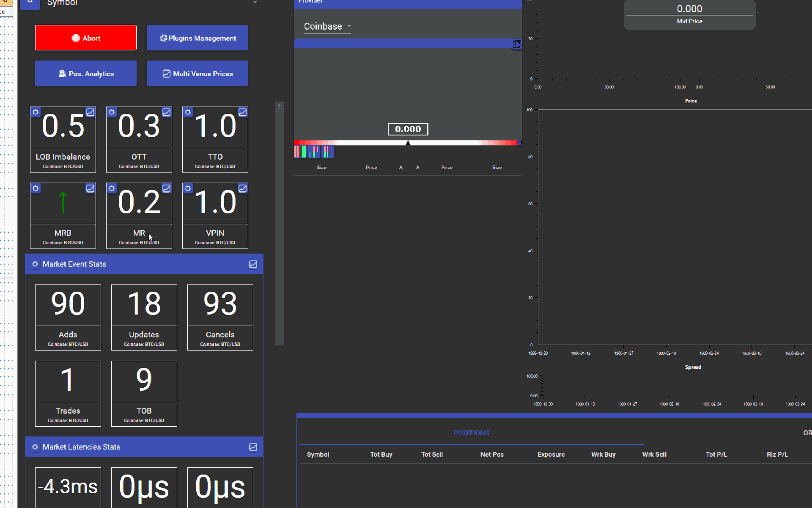This screenshot has height=508, width=812.
Task: Sort by Net Pos column header
Action: pyautogui.click(x=492, y=454)
